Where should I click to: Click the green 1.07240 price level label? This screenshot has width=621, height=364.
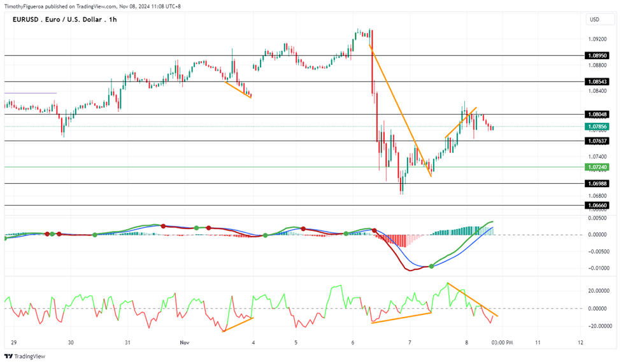point(597,167)
